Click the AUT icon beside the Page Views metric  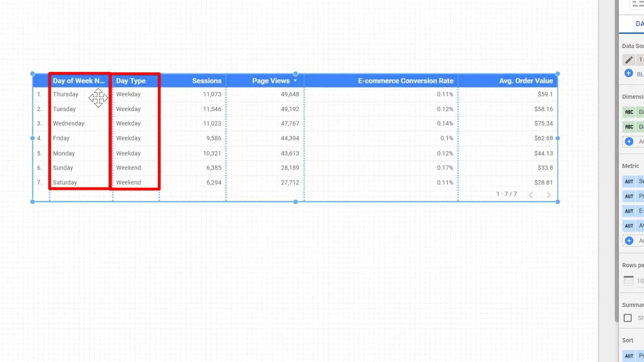click(x=629, y=196)
